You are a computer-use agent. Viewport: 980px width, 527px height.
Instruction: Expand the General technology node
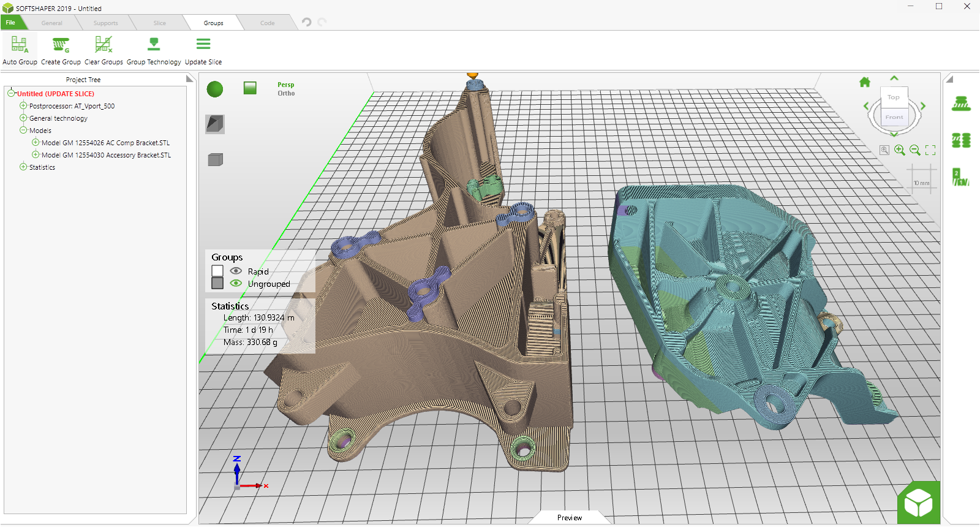[23, 118]
